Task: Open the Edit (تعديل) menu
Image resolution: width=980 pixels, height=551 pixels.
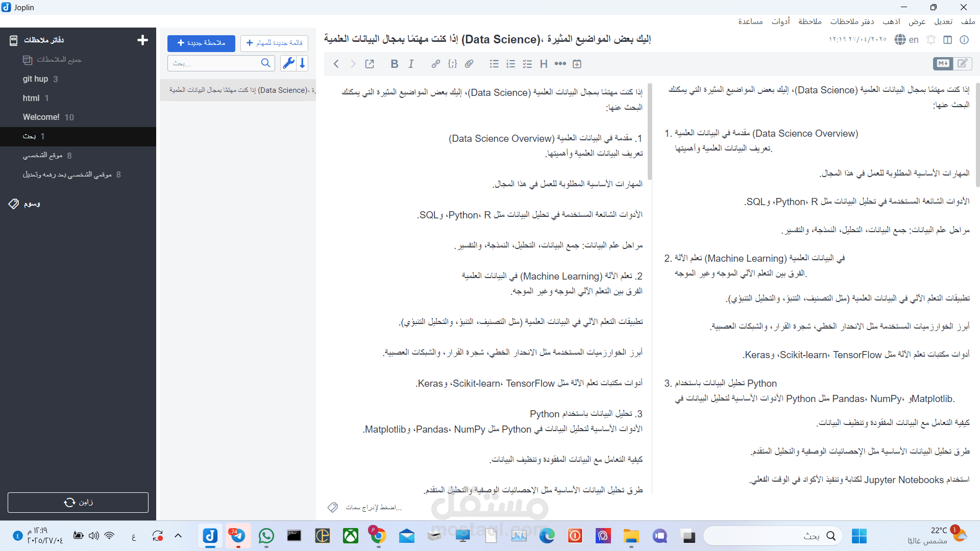Action: (943, 21)
